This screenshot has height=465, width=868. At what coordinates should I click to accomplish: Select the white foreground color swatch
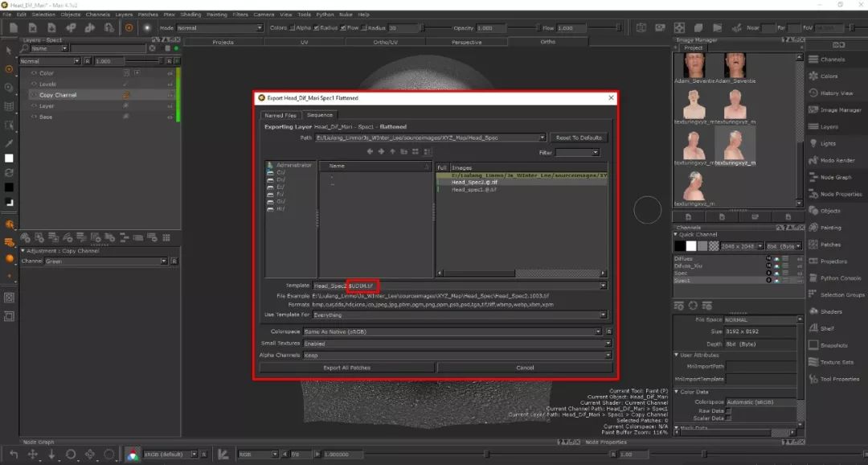pos(9,158)
